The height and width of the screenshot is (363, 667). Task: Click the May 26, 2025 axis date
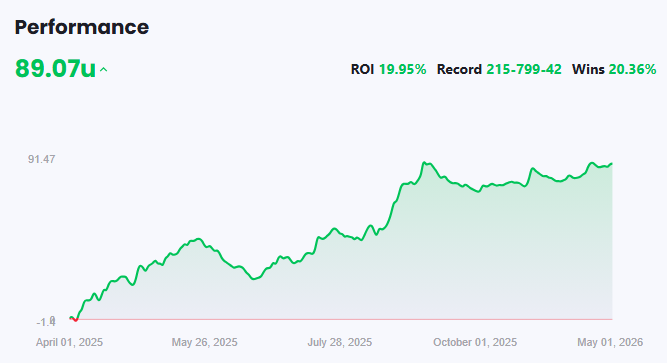point(205,343)
